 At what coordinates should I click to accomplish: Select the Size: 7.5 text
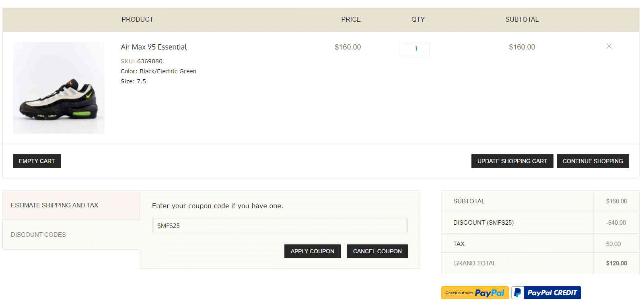pos(133,81)
